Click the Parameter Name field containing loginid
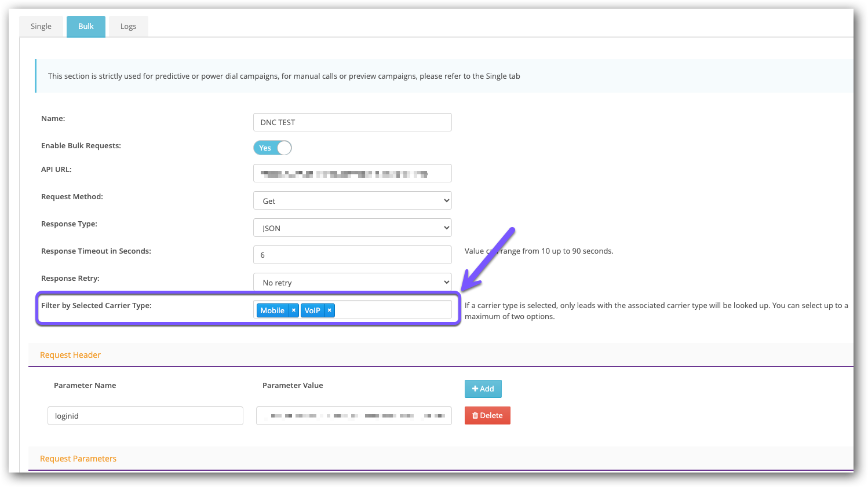The image size is (868, 487). [145, 415]
